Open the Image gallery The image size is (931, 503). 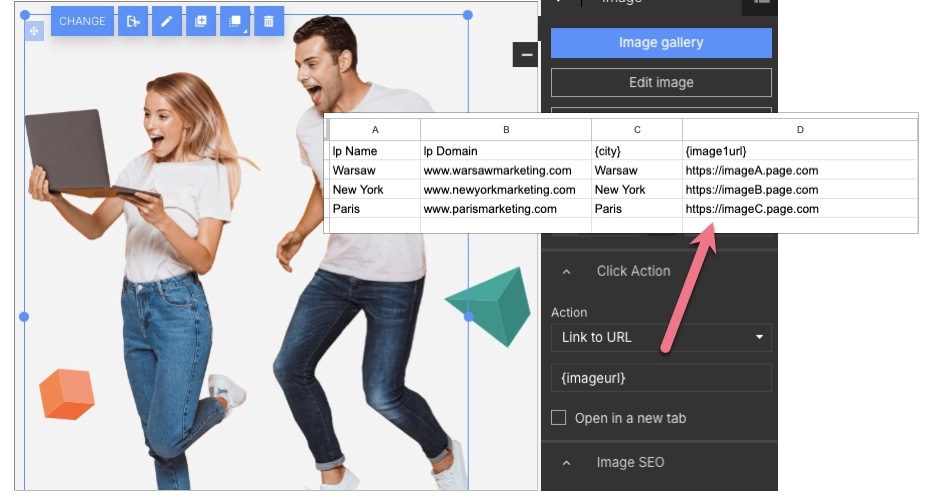coord(661,43)
